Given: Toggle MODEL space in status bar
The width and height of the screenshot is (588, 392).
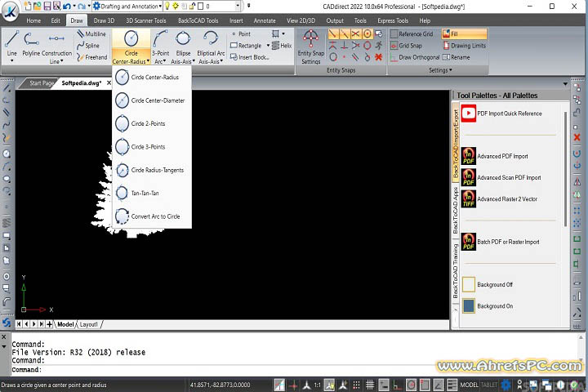Looking at the screenshot, I should tap(469, 385).
